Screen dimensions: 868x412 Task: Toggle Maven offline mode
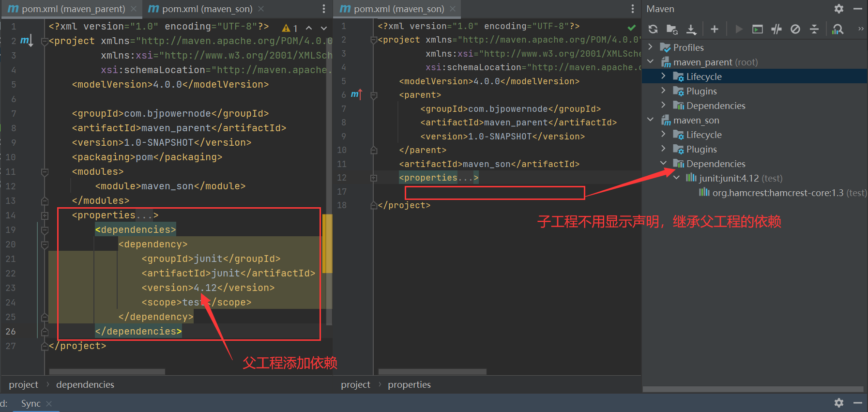click(x=777, y=29)
